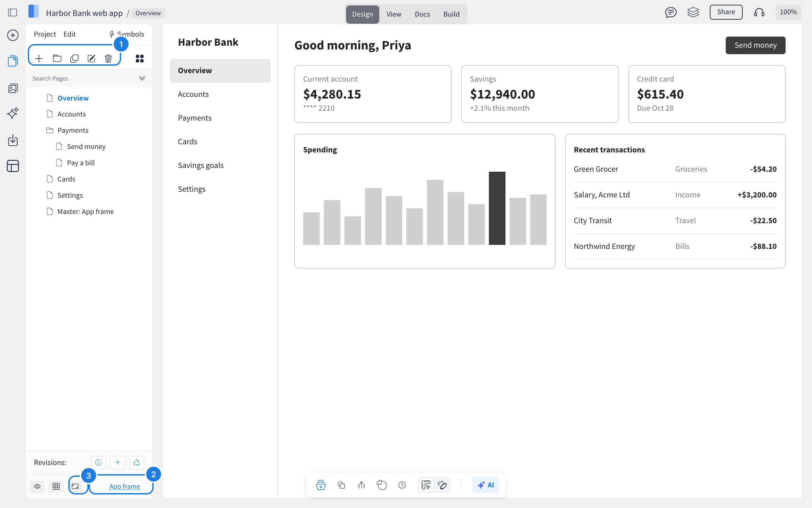The height and width of the screenshot is (508, 812).
Task: Click the revision history clock icon
Action: [x=99, y=462]
